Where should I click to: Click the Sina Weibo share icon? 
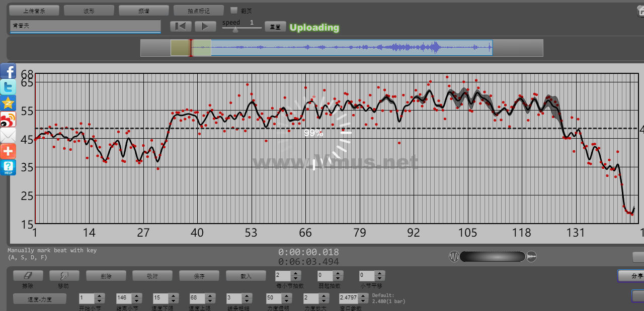point(8,119)
